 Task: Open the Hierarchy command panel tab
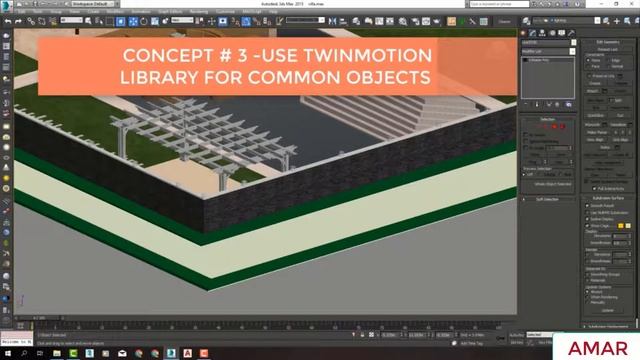click(x=542, y=33)
